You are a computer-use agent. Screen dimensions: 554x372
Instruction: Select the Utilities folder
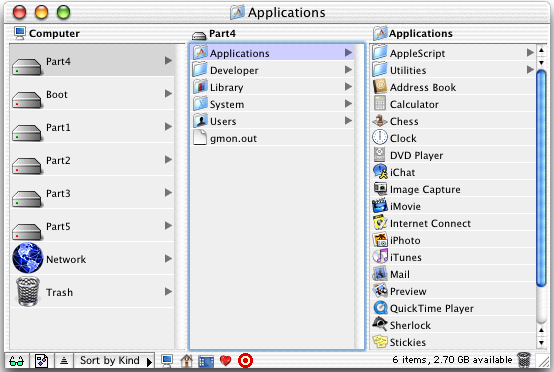click(453, 70)
